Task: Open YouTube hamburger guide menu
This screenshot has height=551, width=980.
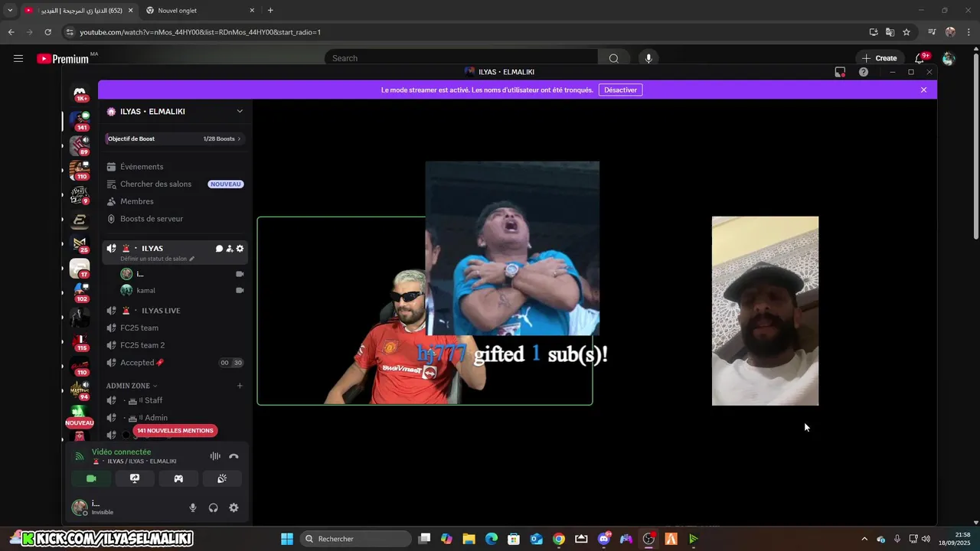Action: click(18, 58)
